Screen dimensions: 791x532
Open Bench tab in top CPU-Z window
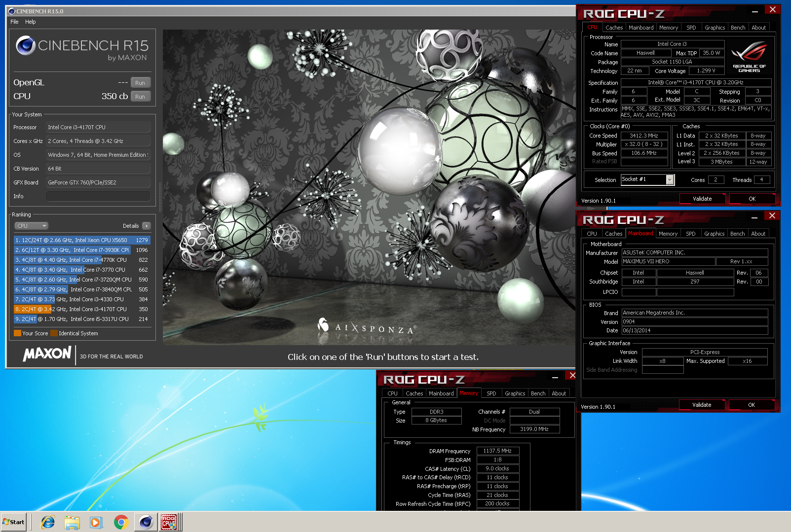[x=738, y=28]
